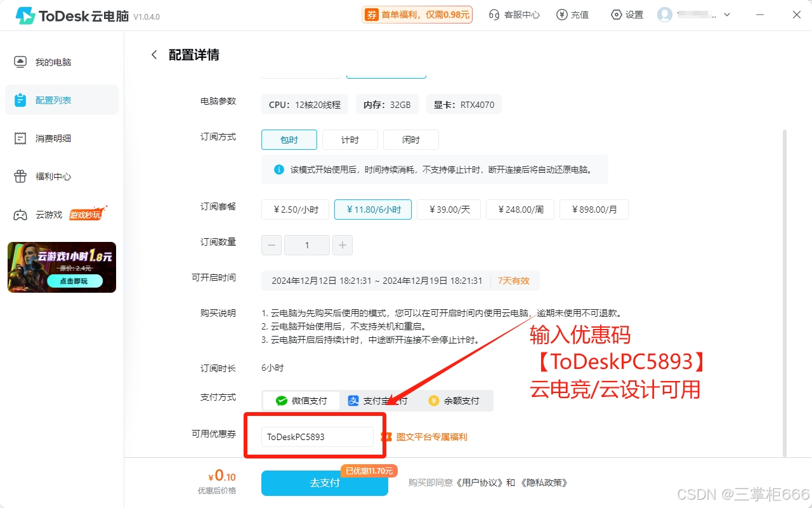Click the 配置详情 page title
This screenshot has height=508, width=812.
point(194,55)
